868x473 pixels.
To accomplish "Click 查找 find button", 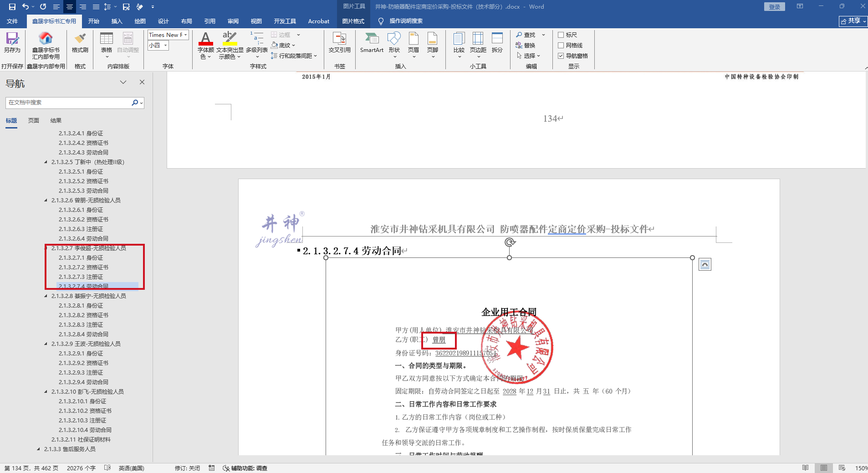I will click(x=526, y=35).
